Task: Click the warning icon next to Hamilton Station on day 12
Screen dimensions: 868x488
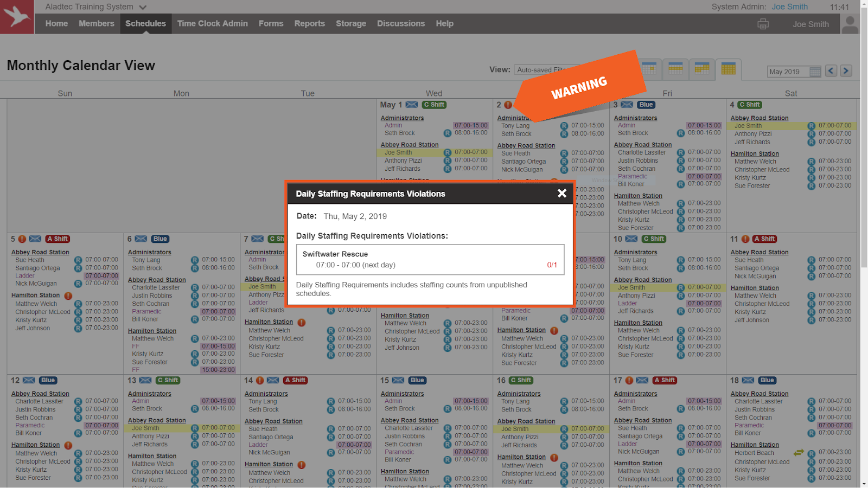Action: 68,446
